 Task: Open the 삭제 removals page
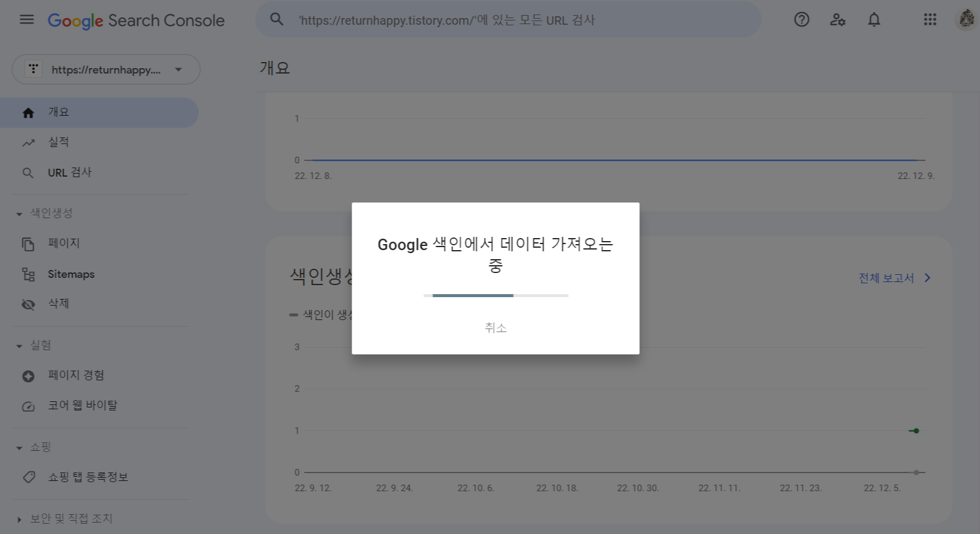click(x=99, y=304)
